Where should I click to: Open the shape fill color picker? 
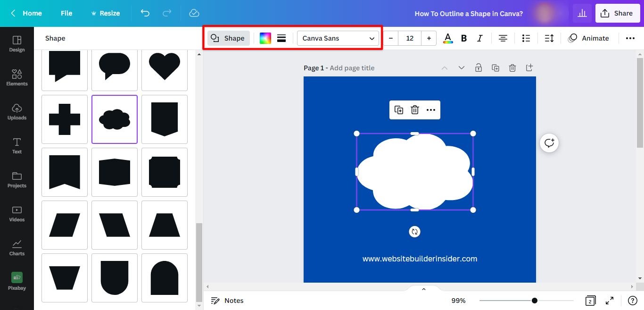point(265,38)
